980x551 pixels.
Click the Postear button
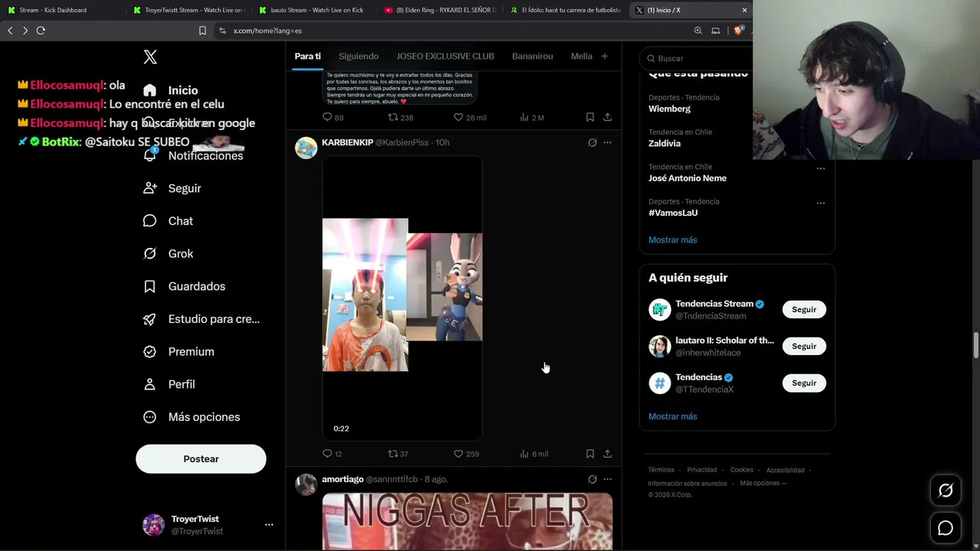pyautogui.click(x=201, y=458)
